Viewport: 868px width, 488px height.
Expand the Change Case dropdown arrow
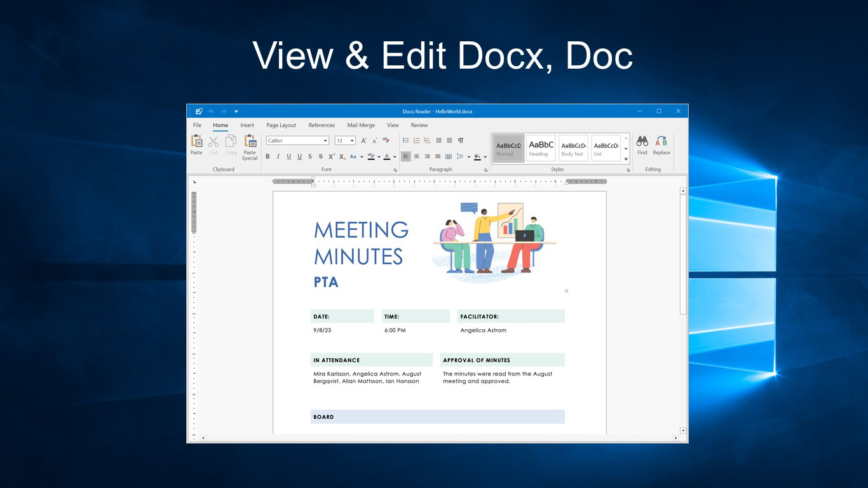[x=362, y=157]
